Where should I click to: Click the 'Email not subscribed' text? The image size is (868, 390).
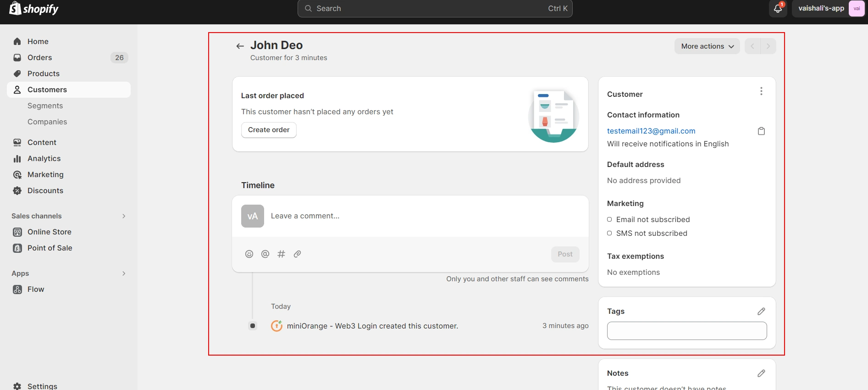coord(653,219)
